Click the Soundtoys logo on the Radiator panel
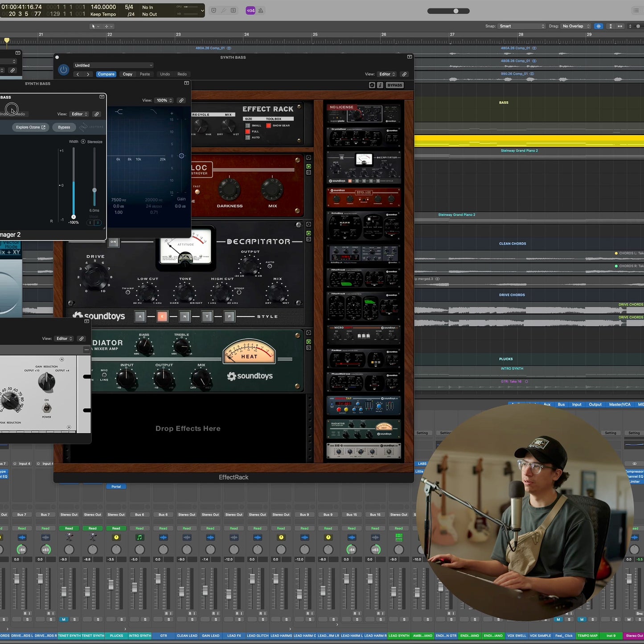Image resolution: width=644 pixels, height=644 pixels. click(x=250, y=376)
